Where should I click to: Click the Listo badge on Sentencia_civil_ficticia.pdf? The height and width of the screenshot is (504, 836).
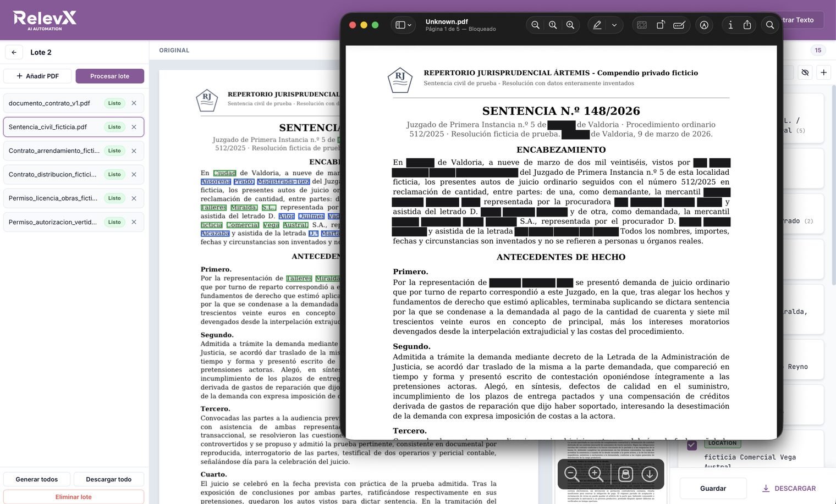[x=114, y=127]
